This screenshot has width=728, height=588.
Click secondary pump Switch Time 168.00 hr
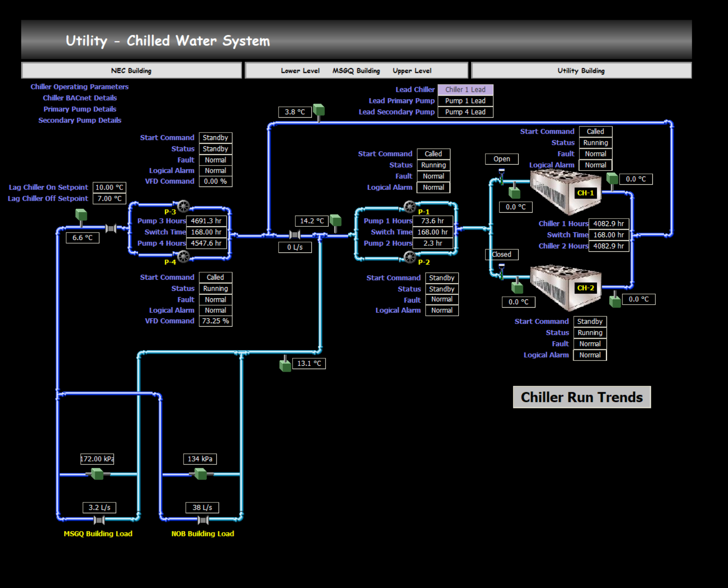click(206, 232)
